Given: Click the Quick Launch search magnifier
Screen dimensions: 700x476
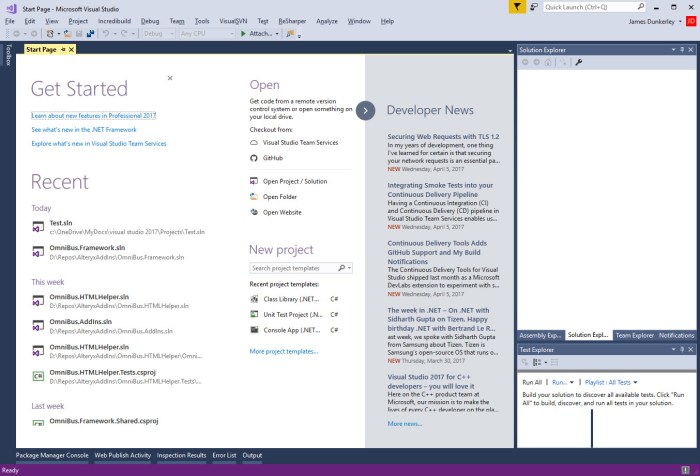Looking at the screenshot, I should pyautogui.click(x=641, y=7).
